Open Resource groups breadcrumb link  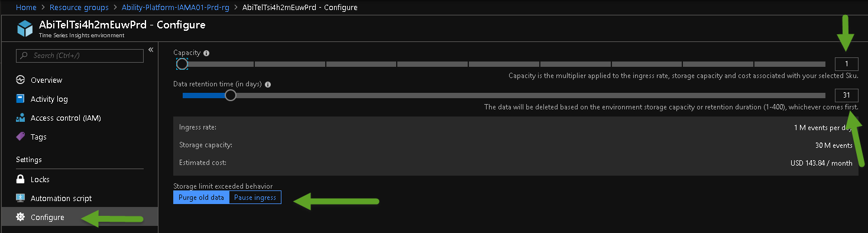79,8
